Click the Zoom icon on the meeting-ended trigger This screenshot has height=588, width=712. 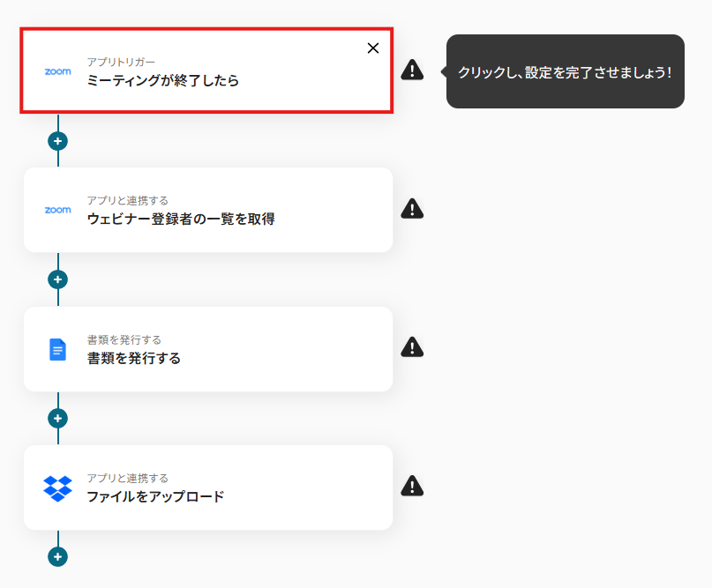(x=58, y=71)
